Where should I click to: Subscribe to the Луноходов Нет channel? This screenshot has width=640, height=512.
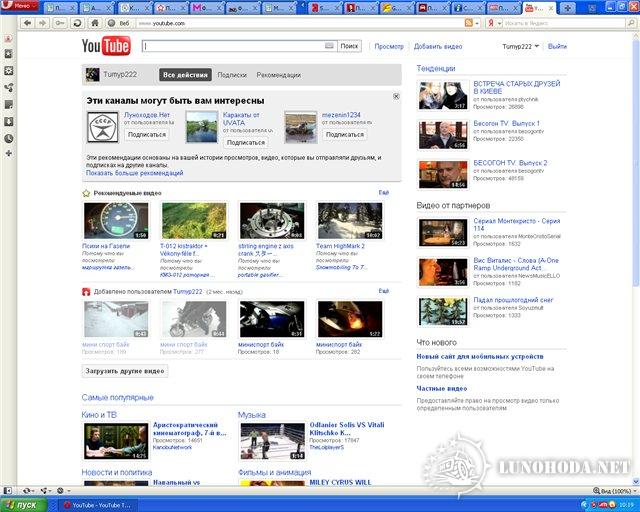[x=147, y=134]
